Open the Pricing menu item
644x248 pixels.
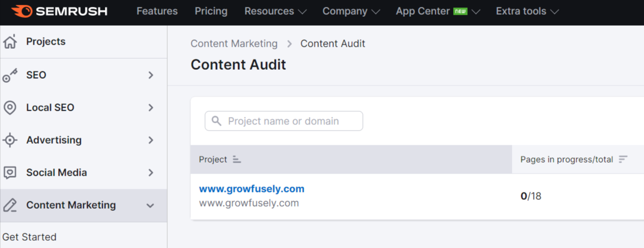[211, 11]
